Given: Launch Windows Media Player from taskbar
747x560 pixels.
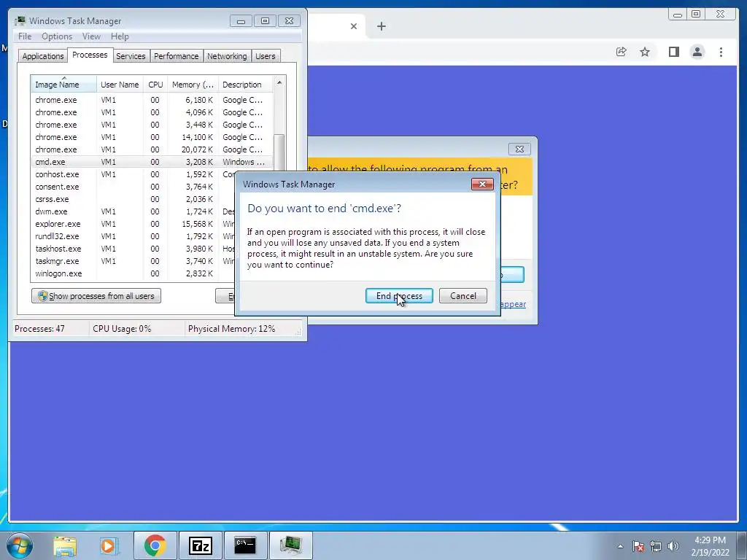Looking at the screenshot, I should (108, 545).
